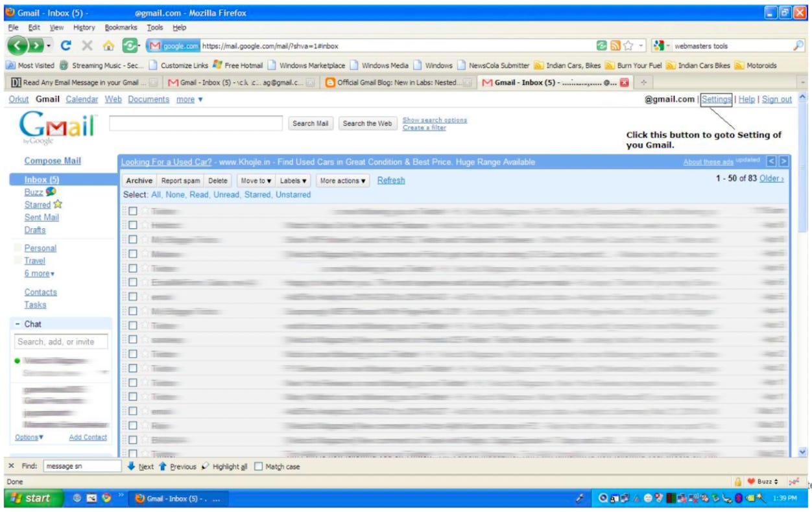
Task: Click Compose Mail
Action: (x=53, y=161)
